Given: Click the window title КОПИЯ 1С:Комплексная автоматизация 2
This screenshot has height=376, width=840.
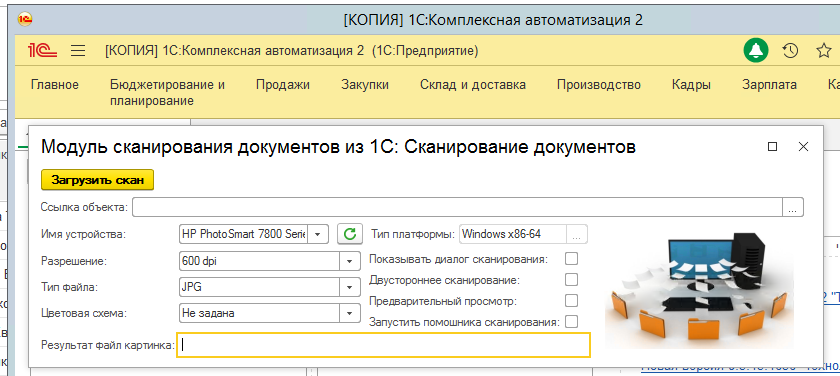Looking at the screenshot, I should point(492,20).
